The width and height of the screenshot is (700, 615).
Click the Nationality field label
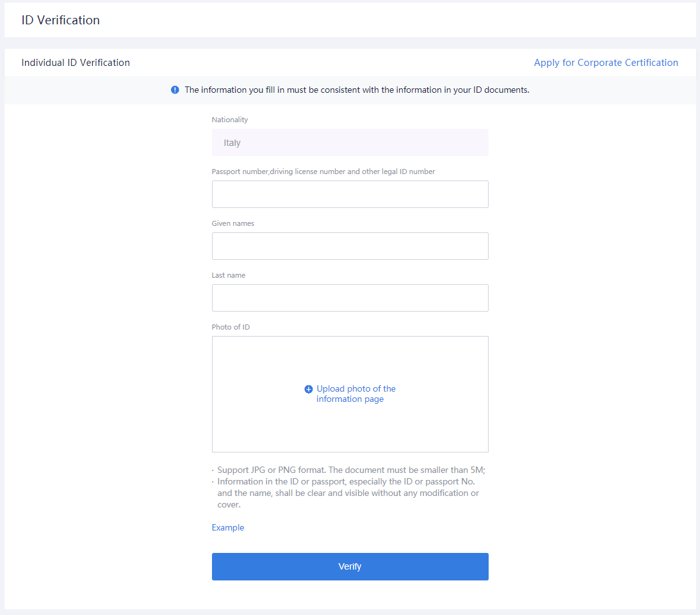[x=230, y=120]
